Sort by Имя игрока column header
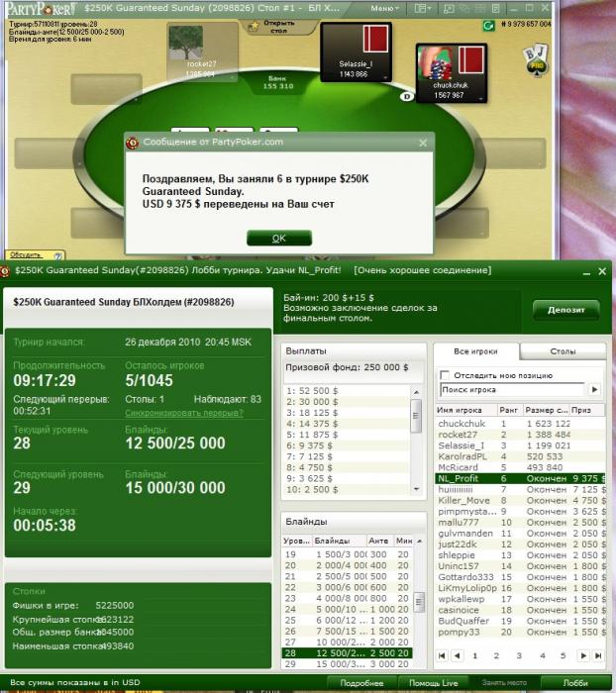This screenshot has height=693, width=616. pyautogui.click(x=465, y=410)
